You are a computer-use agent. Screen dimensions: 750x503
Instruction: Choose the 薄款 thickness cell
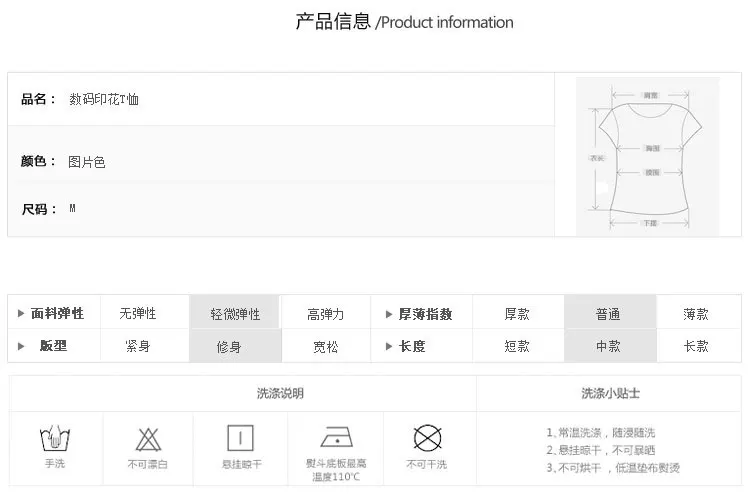pyautogui.click(x=696, y=314)
